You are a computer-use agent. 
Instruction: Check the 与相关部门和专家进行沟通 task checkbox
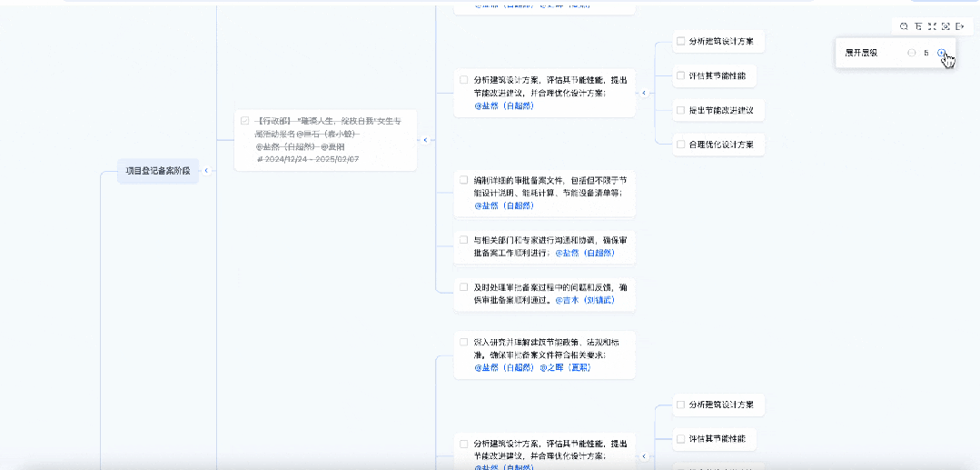click(x=464, y=240)
